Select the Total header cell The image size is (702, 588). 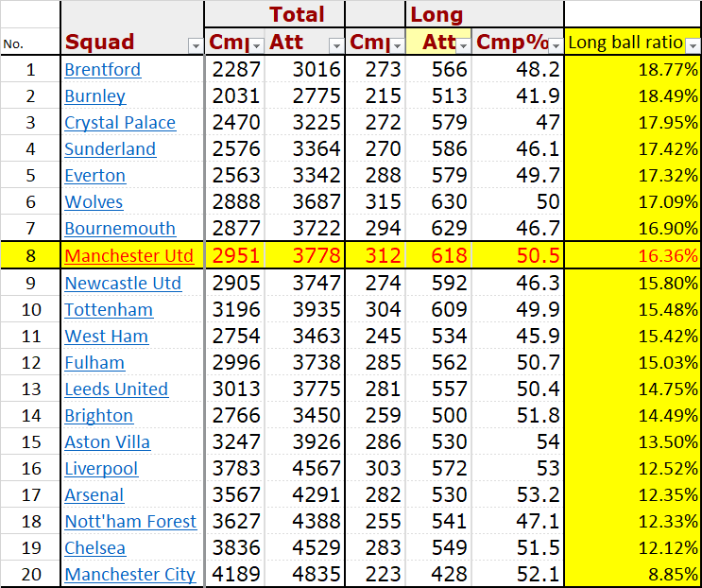point(296,14)
